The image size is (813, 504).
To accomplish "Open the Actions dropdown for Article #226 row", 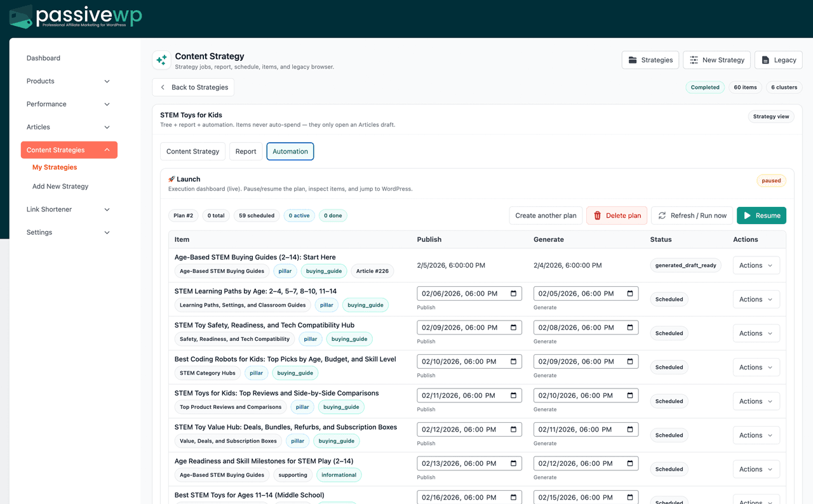I will pos(756,265).
